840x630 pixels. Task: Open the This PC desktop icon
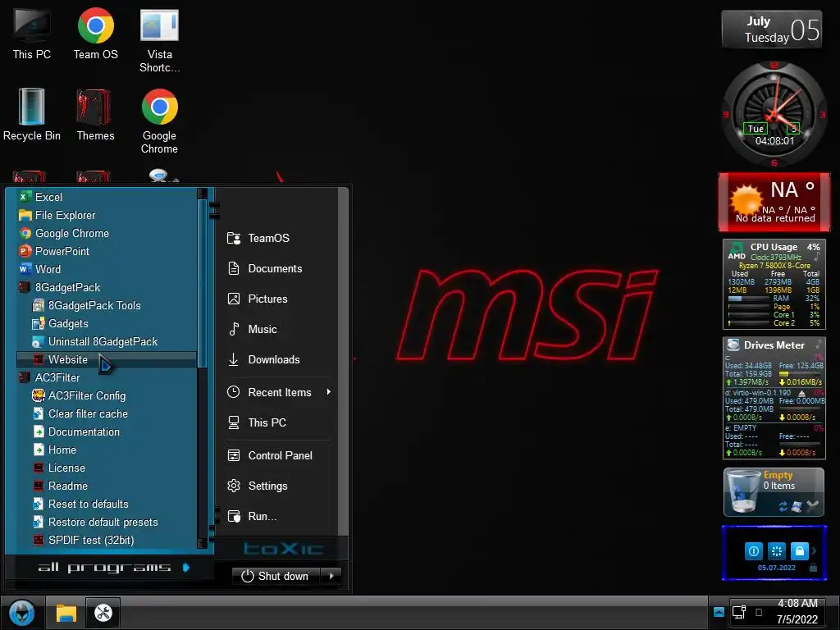click(32, 33)
